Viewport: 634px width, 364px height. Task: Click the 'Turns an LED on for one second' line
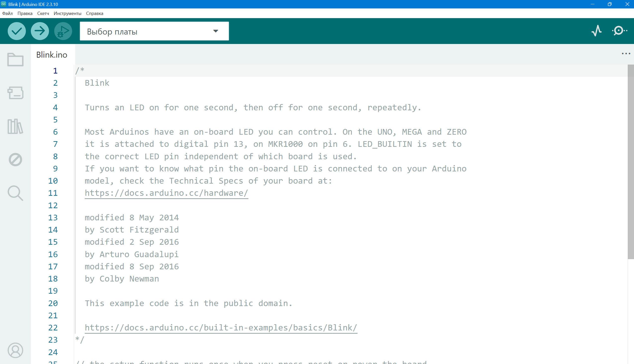pyautogui.click(x=253, y=108)
